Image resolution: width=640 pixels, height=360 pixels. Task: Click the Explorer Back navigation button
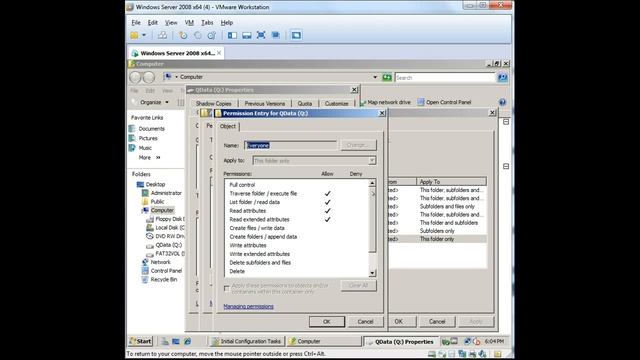(135, 77)
